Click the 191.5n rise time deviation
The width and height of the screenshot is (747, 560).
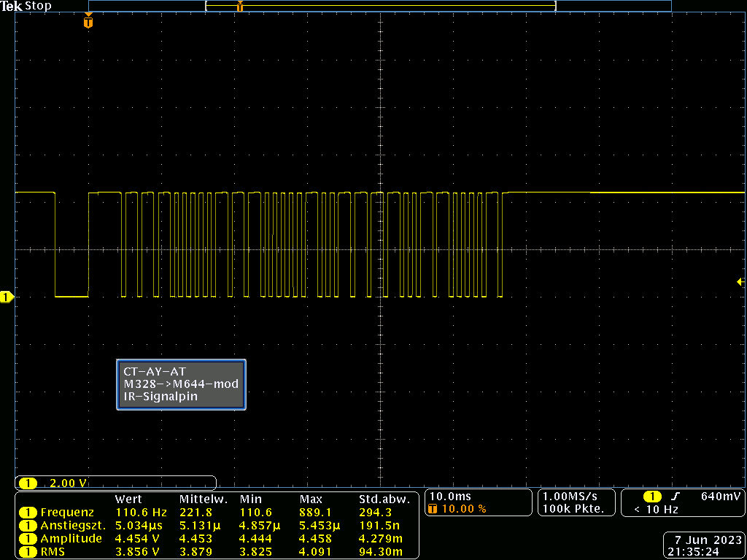[x=379, y=526]
